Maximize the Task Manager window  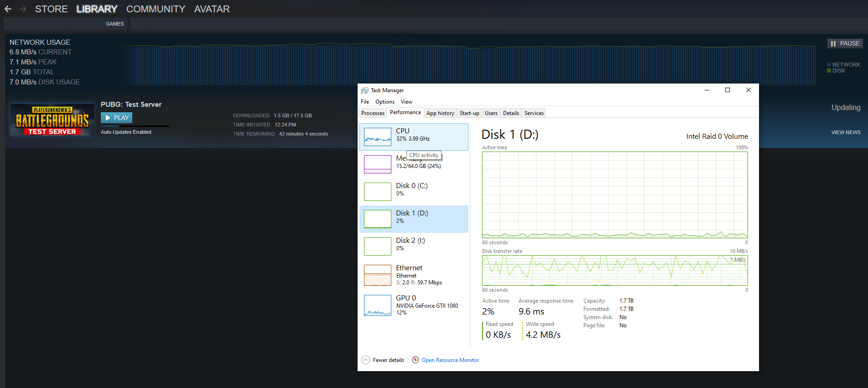coord(728,90)
